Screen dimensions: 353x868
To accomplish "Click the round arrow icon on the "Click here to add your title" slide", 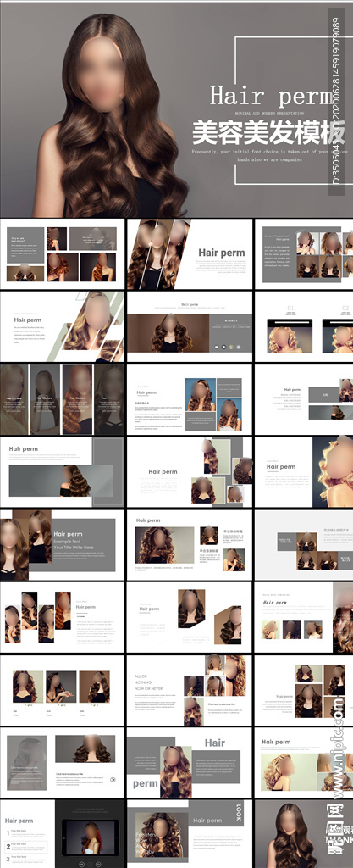I will tap(113, 780).
